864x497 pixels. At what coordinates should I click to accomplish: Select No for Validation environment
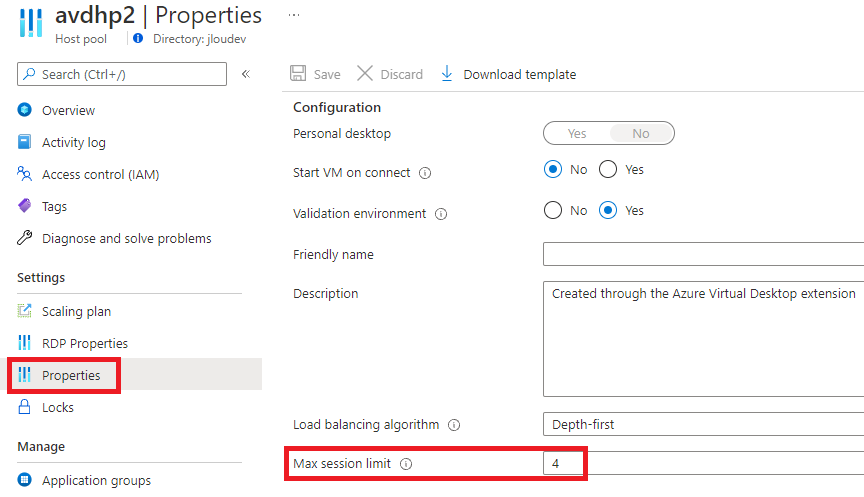[553, 210]
